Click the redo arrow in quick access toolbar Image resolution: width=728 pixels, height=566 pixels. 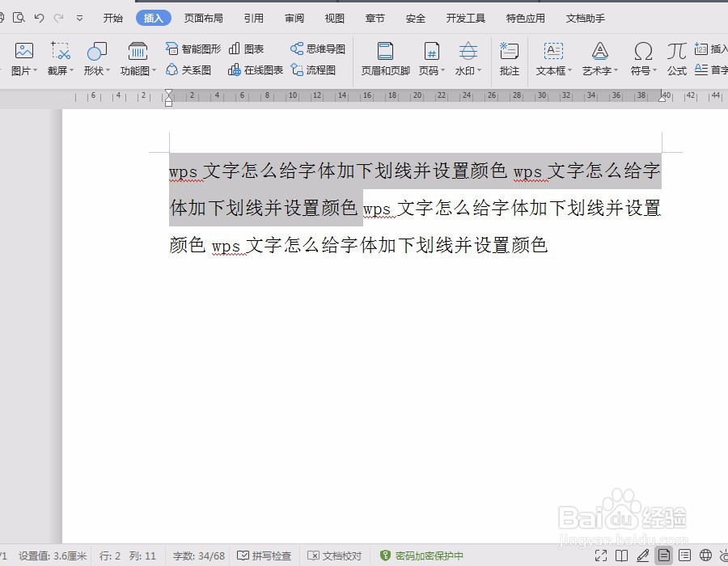[x=58, y=18]
